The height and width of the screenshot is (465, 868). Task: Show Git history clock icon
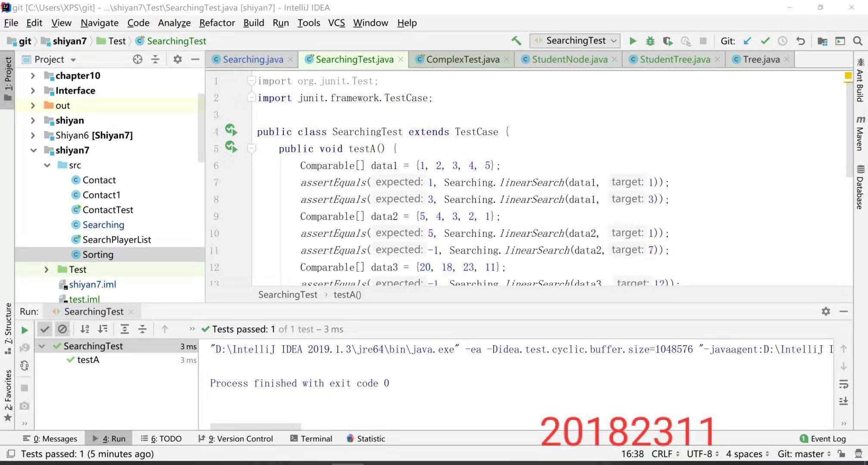coord(782,41)
